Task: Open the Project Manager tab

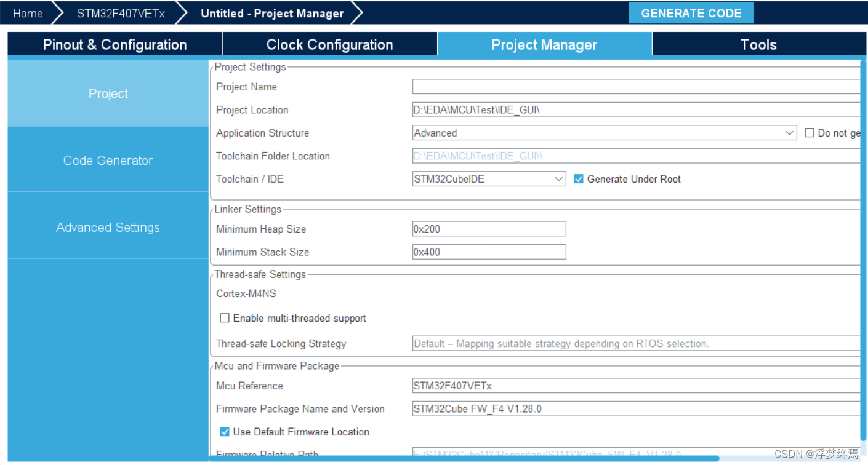Action: [x=544, y=44]
